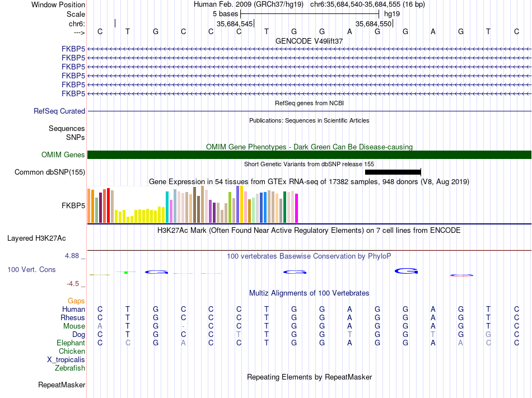Open the GENCODE V49lift37 track title
Image resolution: width=532 pixels, height=398 pixels.
[309, 41]
